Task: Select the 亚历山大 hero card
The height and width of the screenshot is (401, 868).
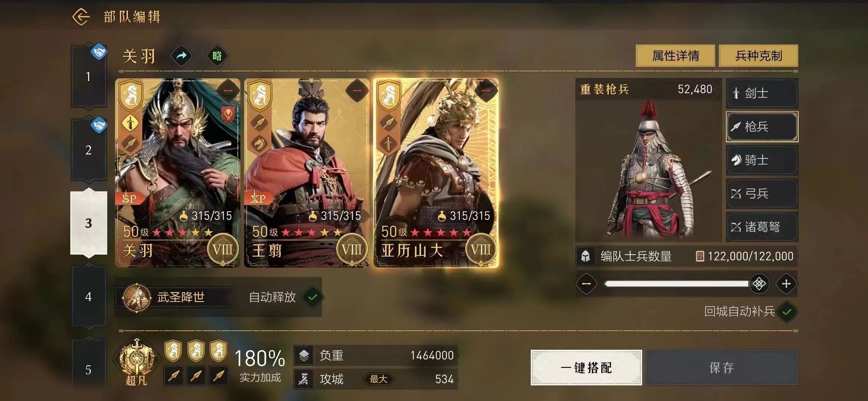Action: pos(436,173)
